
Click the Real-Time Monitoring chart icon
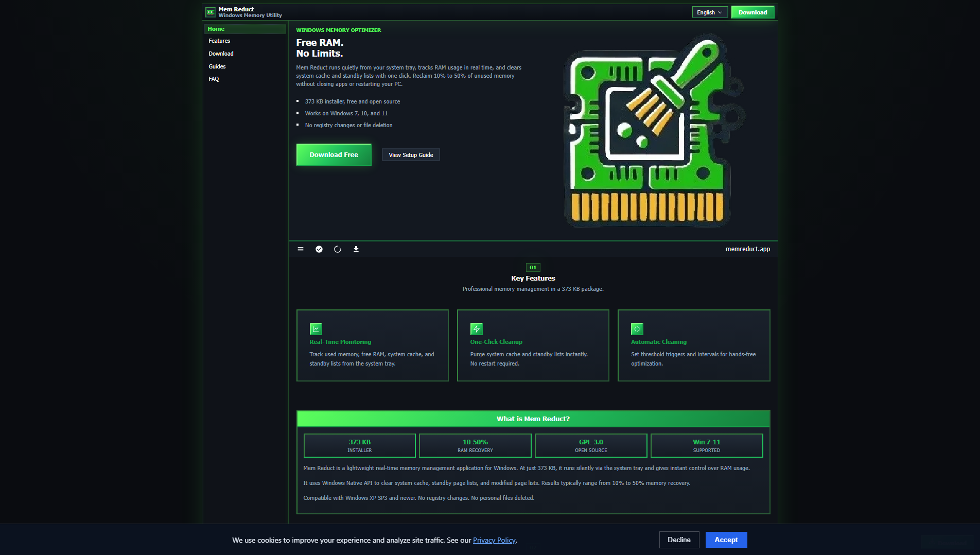pyautogui.click(x=316, y=328)
